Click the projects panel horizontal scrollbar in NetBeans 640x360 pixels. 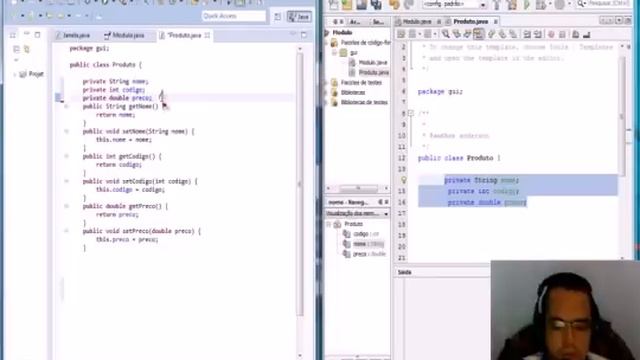click(358, 189)
